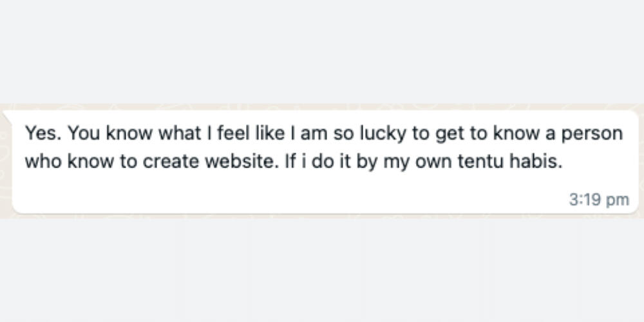
Task: Click blank bubble space left of the timestamp
Action: click(x=322, y=200)
